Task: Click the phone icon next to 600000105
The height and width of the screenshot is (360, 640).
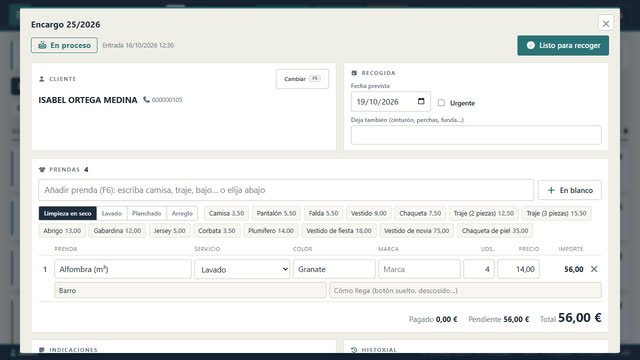Action: click(146, 100)
